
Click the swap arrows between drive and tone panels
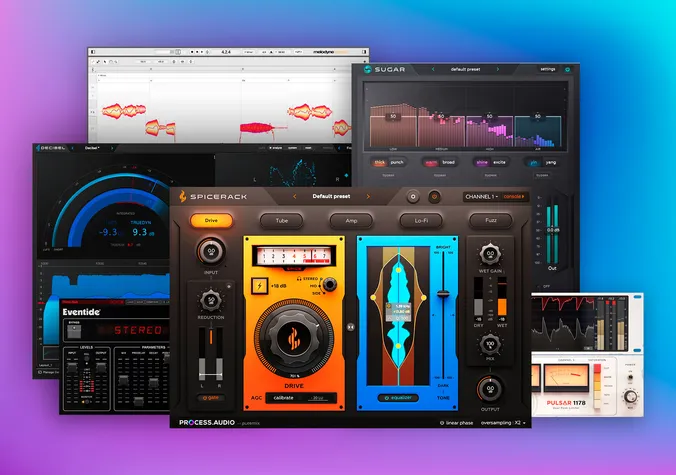point(351,327)
